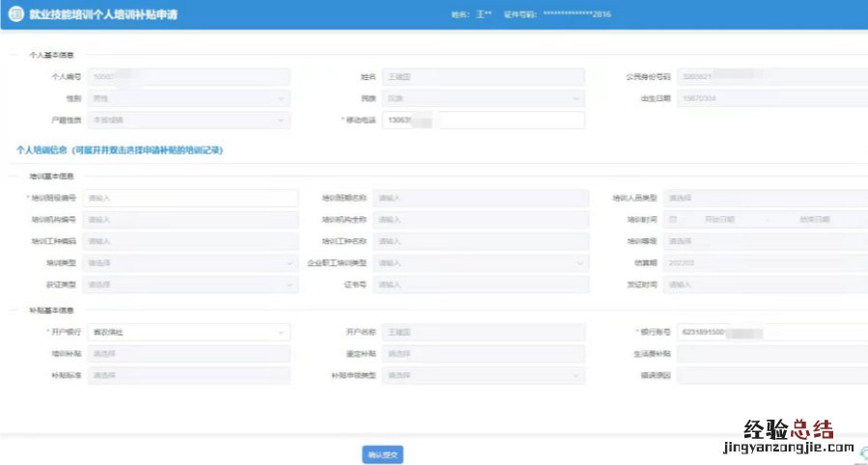Open the 企业职工培训类型 dropdown
Viewport: 868px width, 465px height.
point(480,262)
